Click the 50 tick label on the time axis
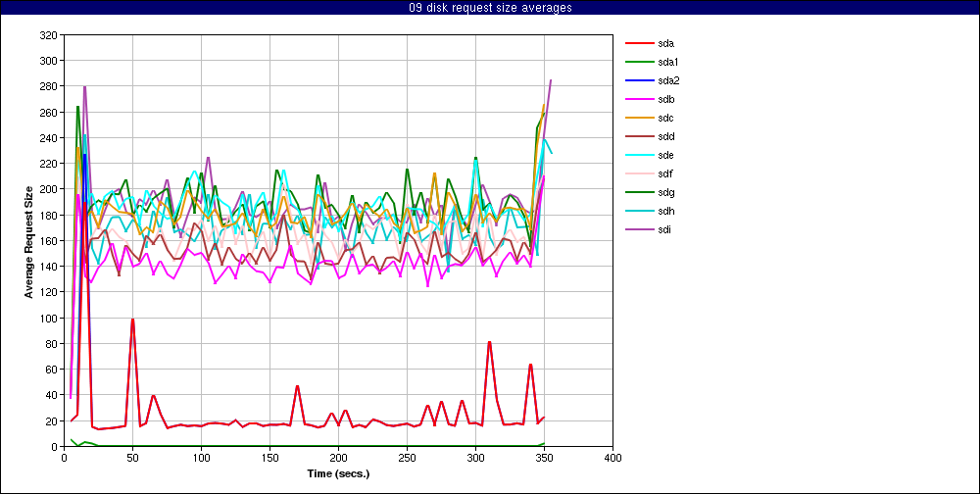Viewport: 980px width, 494px height. point(132,458)
